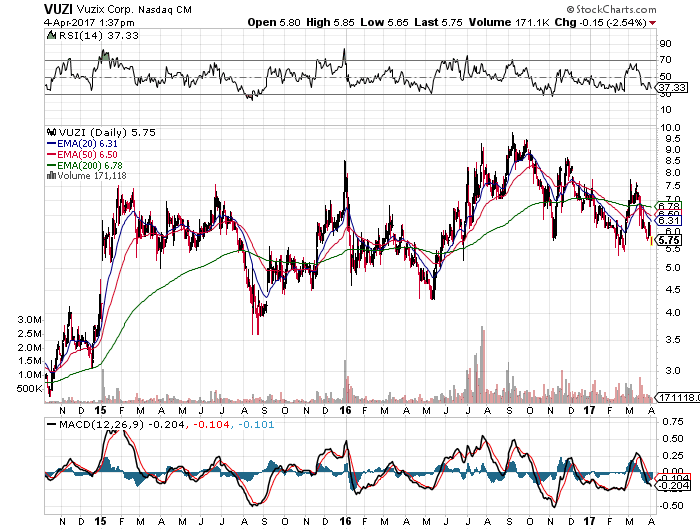Click the 3.5 label on the price axis
This screenshot has height=530, width=700.
pos(672,340)
